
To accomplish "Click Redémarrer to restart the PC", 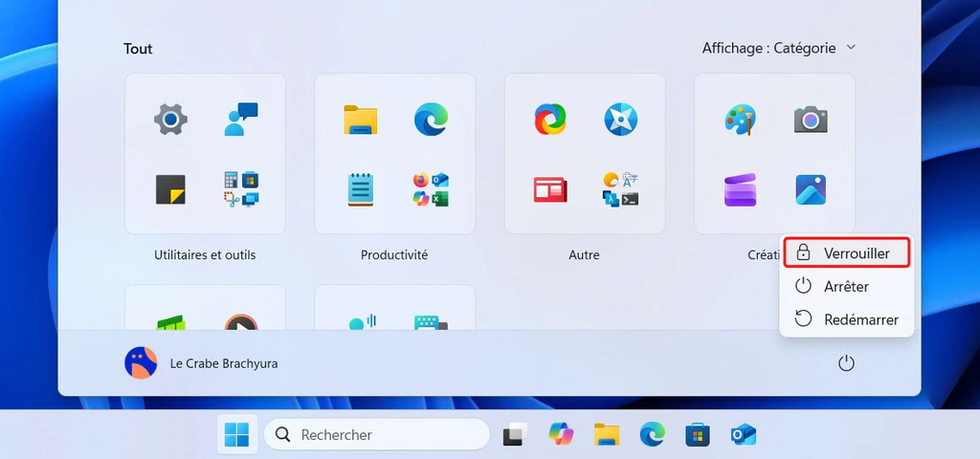I will point(846,319).
